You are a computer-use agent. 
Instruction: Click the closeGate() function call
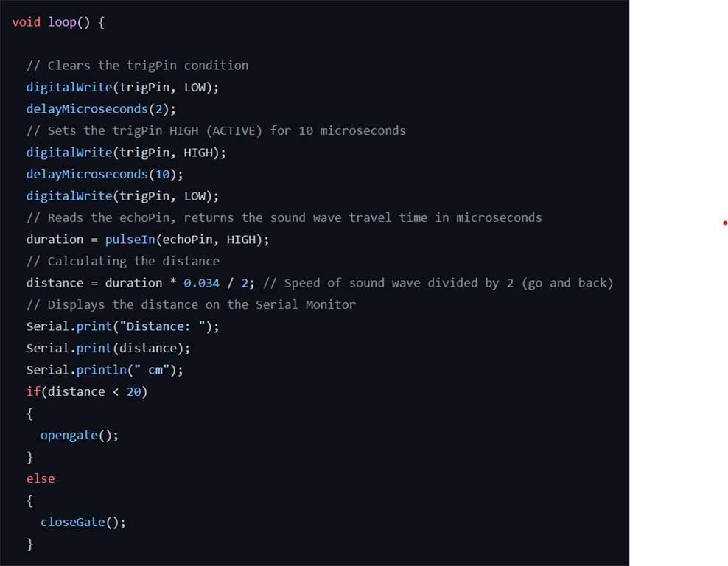(83, 523)
